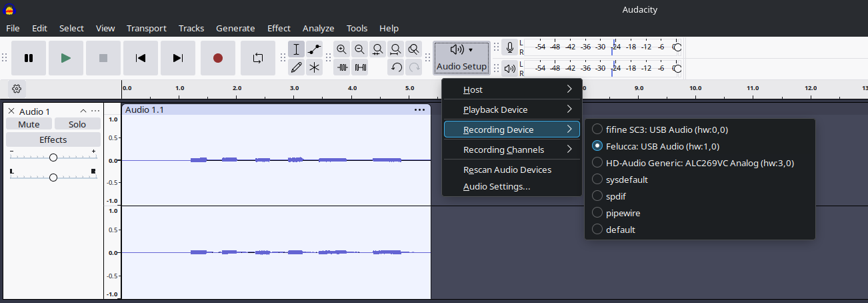Choose the Multi-tool asterisk icon
This screenshot has height=303, width=868.
click(314, 67)
